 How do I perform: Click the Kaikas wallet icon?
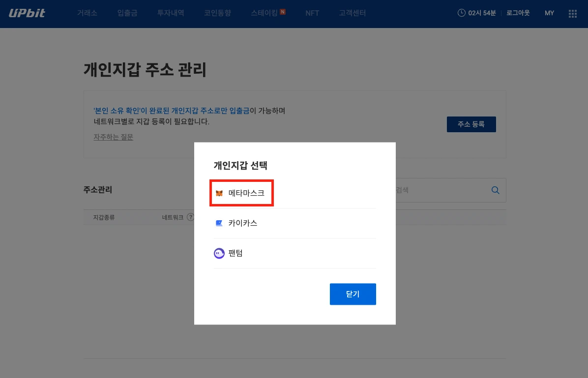tap(219, 223)
